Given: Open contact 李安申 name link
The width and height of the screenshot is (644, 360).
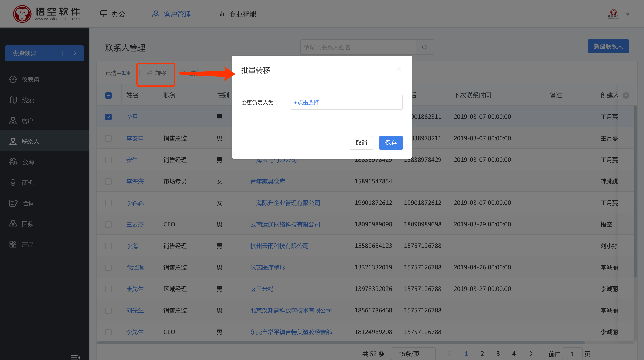Looking at the screenshot, I should pos(135,138).
